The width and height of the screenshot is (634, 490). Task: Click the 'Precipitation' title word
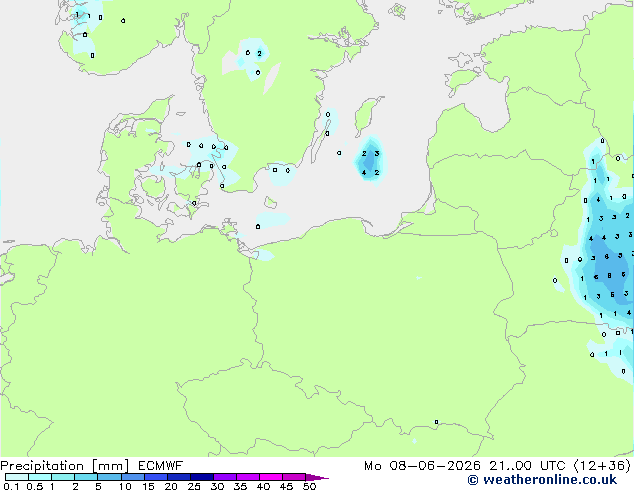(42, 466)
